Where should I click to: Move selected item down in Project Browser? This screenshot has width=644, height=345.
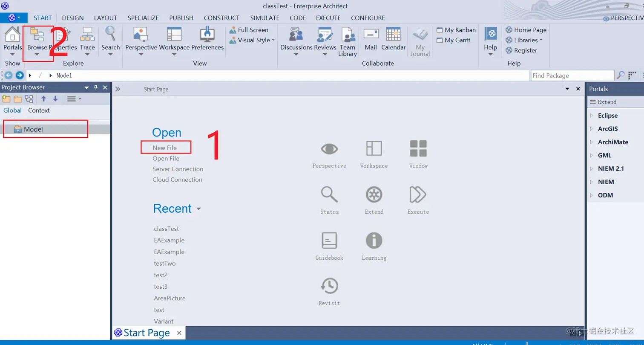(x=55, y=99)
